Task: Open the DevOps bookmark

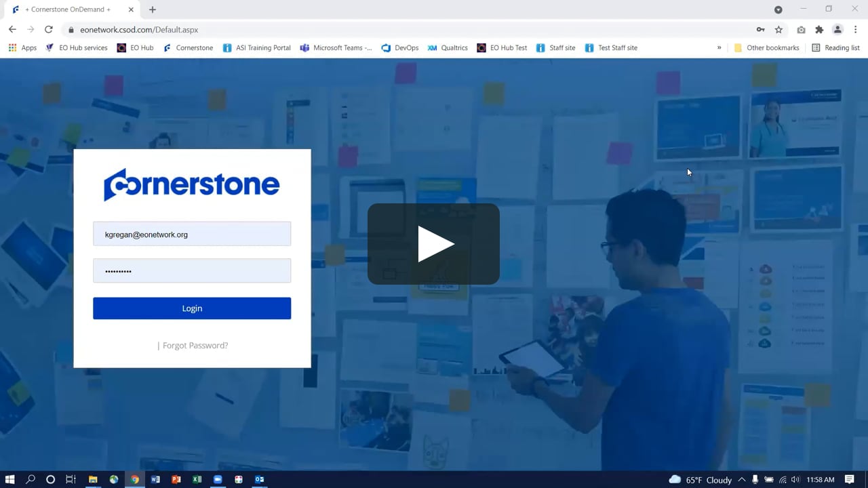Action: point(400,48)
